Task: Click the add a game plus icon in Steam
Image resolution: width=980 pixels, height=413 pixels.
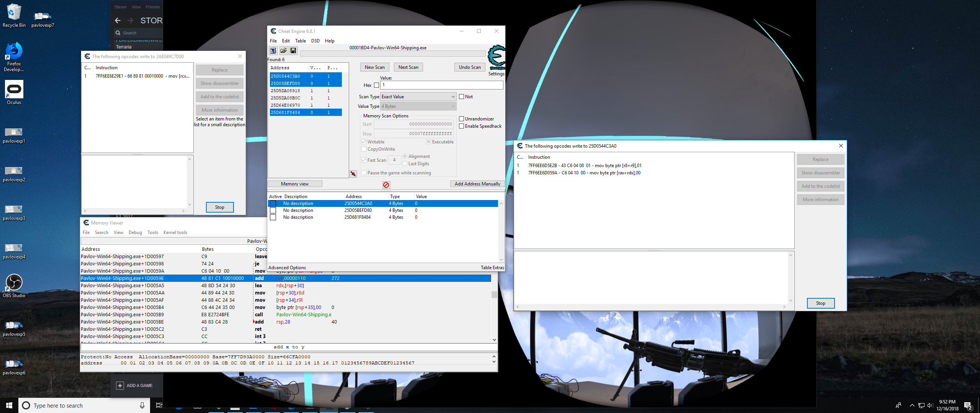Action: click(x=120, y=385)
